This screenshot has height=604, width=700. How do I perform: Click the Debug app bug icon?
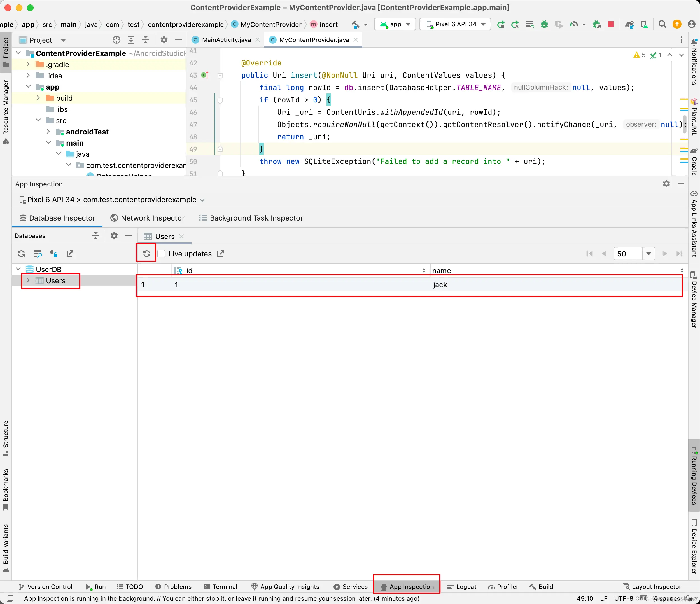544,24
